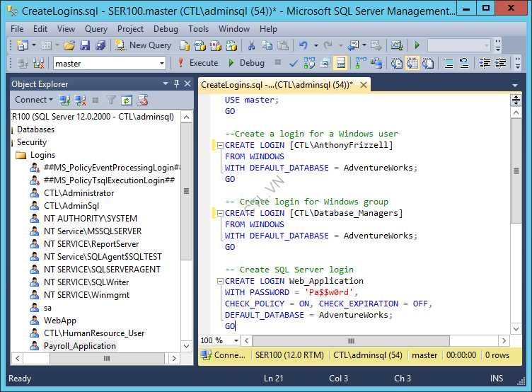
Task: Copy the selection using the toolbar icon
Action: (x=267, y=45)
